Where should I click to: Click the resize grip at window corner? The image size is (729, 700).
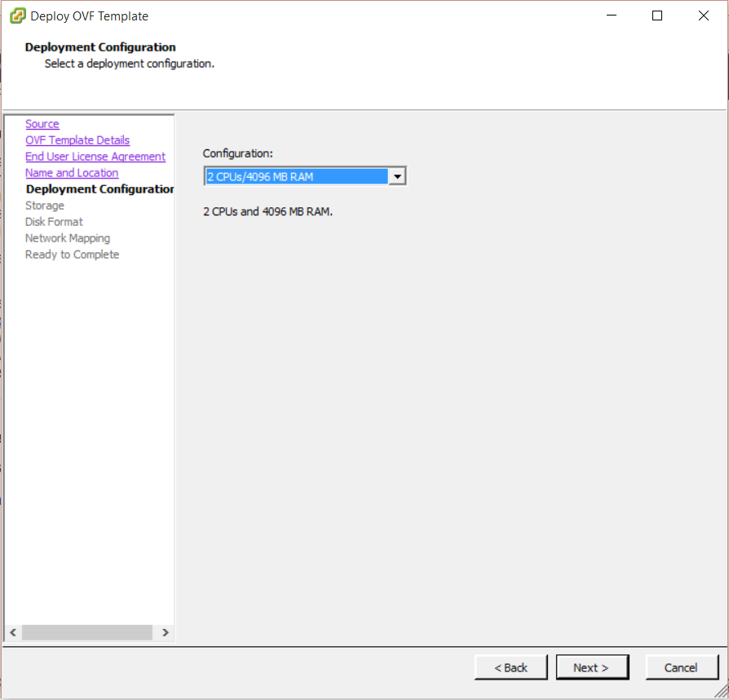[722, 692]
